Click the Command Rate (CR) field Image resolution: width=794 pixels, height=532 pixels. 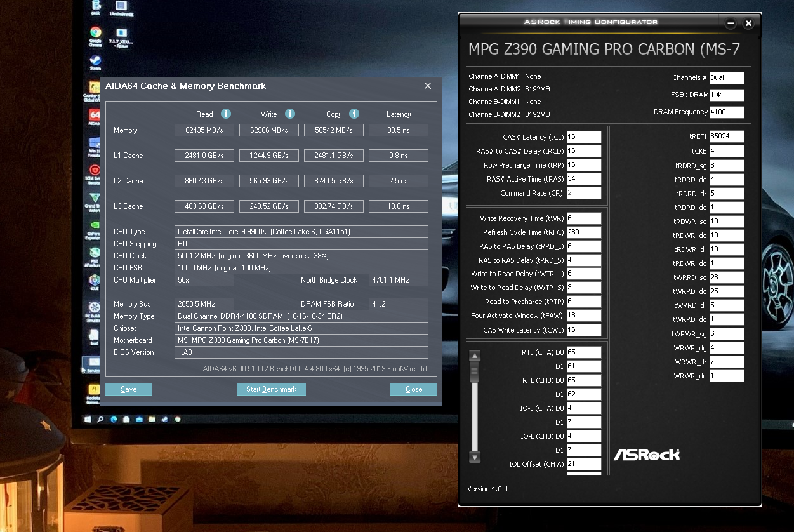584,193
